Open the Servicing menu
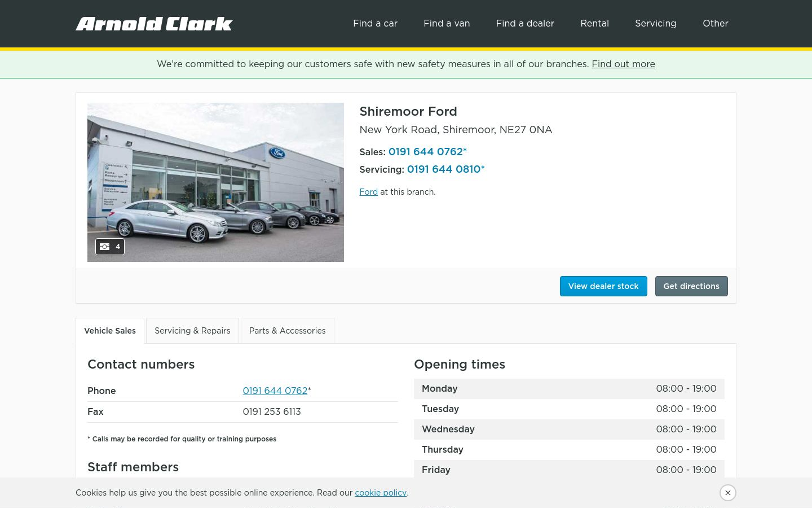Screen dimensions: 812x508 point(655,24)
